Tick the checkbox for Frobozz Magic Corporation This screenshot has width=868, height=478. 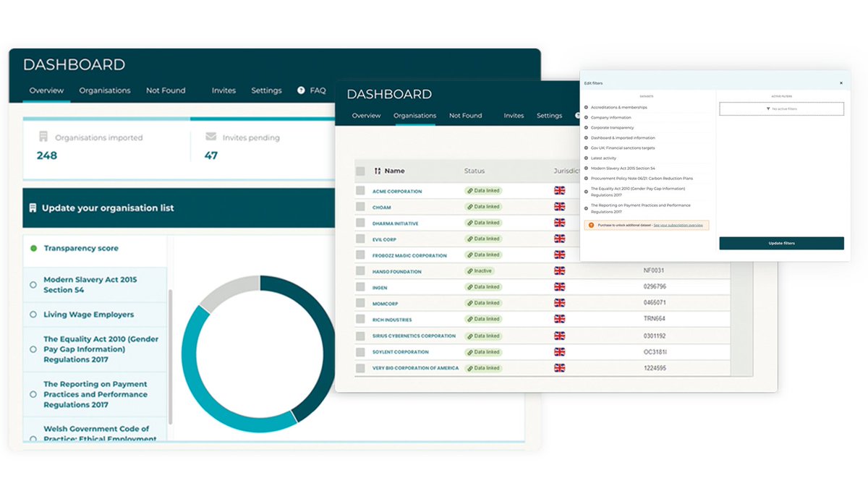pos(360,255)
